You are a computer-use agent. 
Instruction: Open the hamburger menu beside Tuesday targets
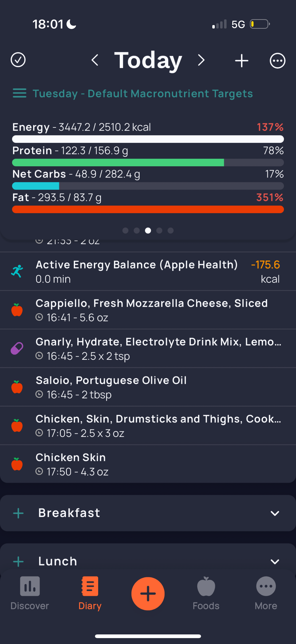(x=19, y=93)
